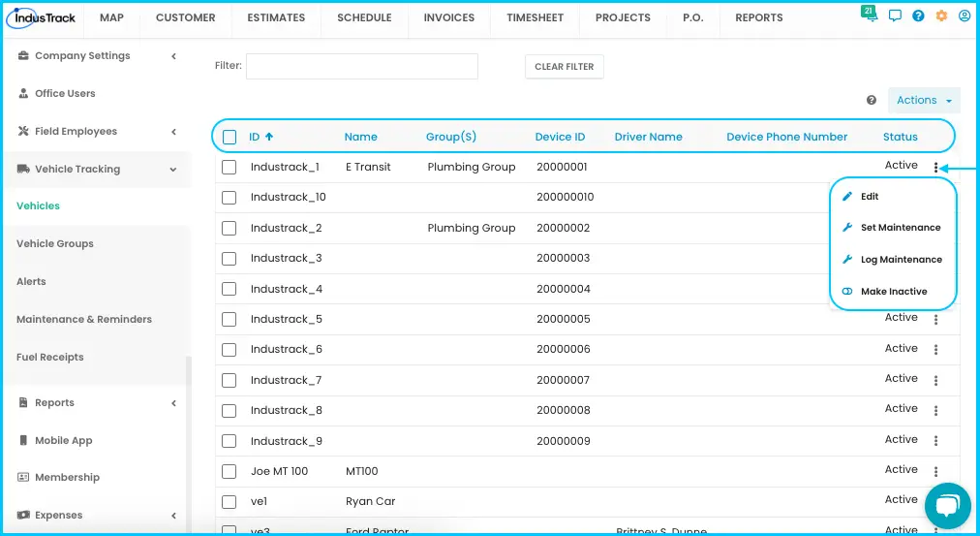Check the box for Industrack_10
The width and height of the screenshot is (980, 536).
tap(229, 198)
